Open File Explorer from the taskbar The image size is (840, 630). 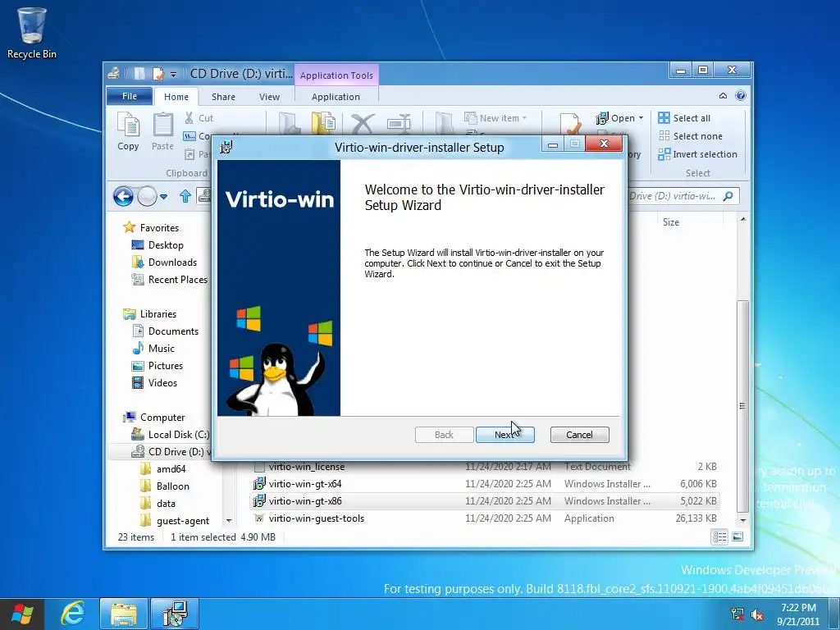tap(124, 614)
